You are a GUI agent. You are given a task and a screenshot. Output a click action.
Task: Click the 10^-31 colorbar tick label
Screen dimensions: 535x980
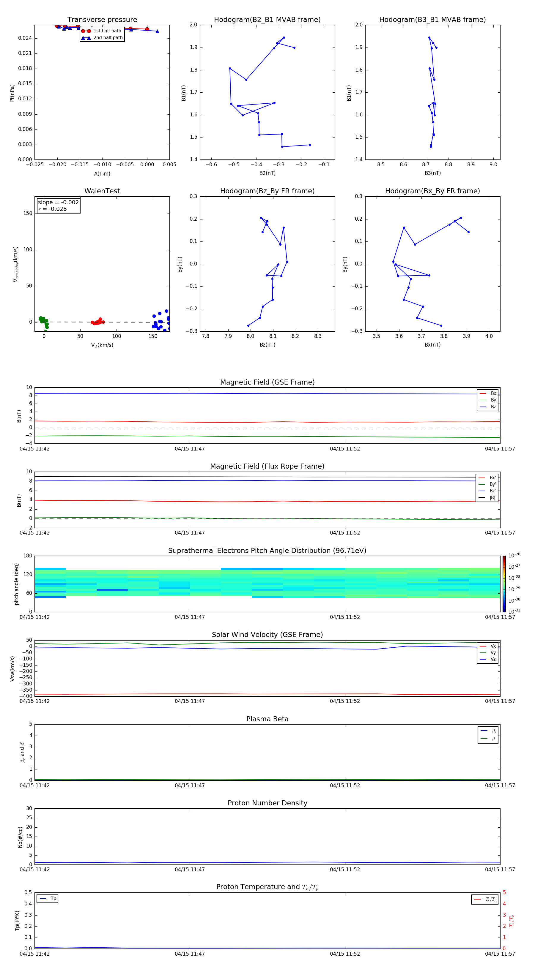[514, 611]
